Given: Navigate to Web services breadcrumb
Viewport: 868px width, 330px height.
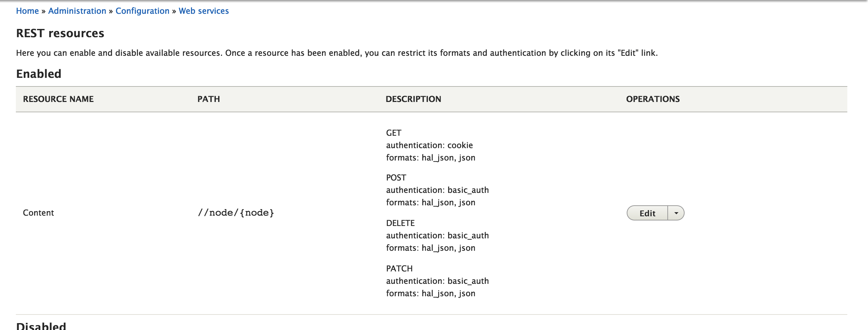Looking at the screenshot, I should (x=204, y=11).
